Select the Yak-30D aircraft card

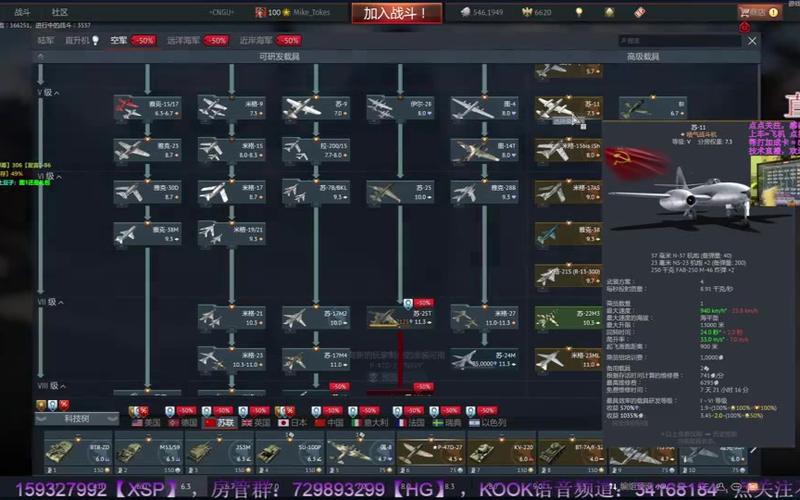pos(147,192)
